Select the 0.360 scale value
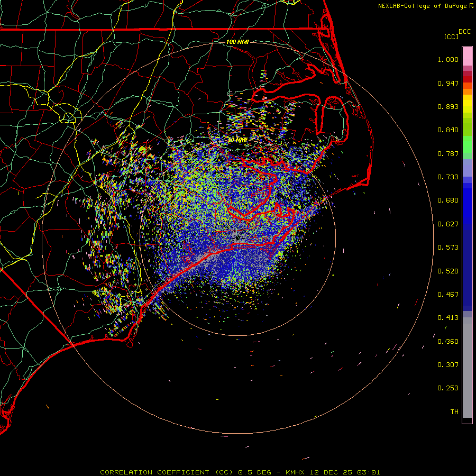476x476 pixels. pyautogui.click(x=448, y=342)
